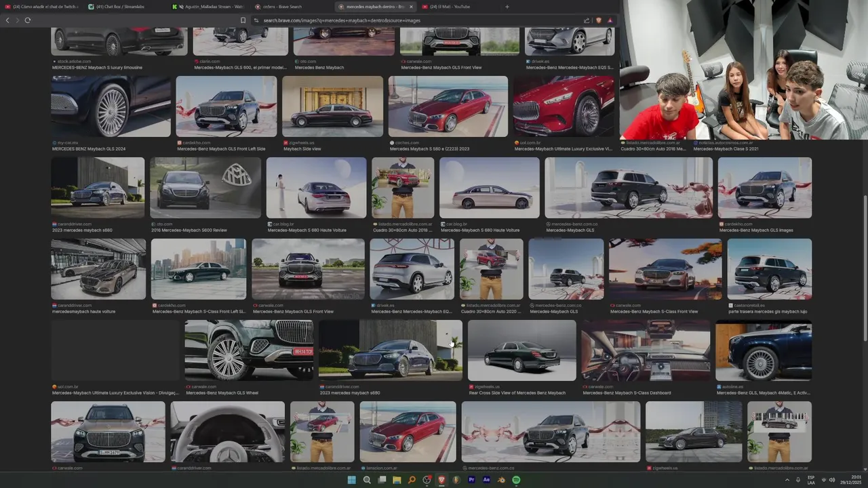Screen dimensions: 868x488
Task: Open the 2023 mercedes maybach s680 garage image
Action: click(x=98, y=188)
